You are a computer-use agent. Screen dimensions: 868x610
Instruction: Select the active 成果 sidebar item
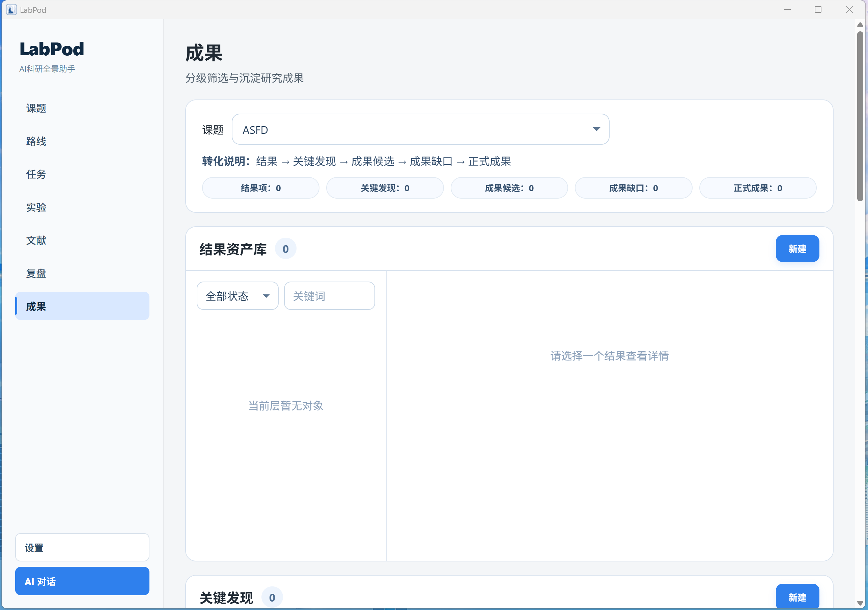click(x=82, y=306)
